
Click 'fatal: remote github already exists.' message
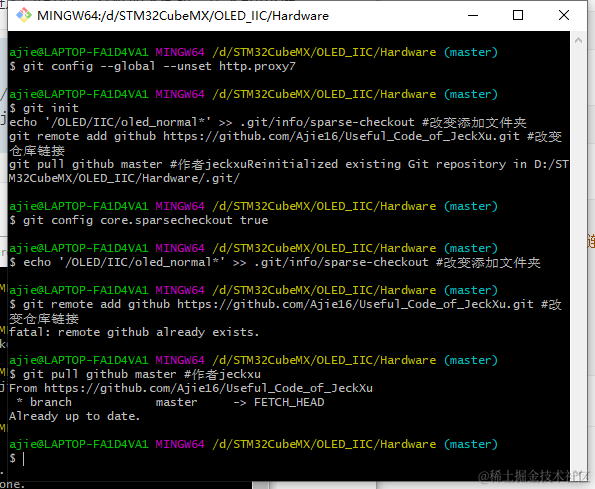pos(134,332)
